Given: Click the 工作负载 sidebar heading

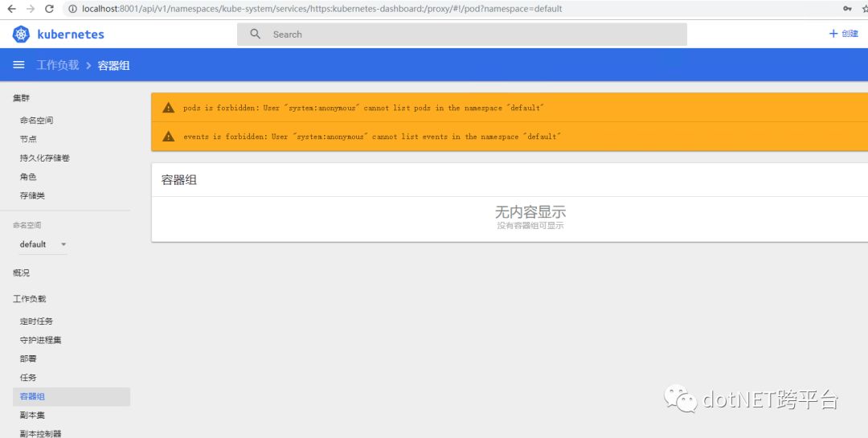Looking at the screenshot, I should tap(30, 299).
